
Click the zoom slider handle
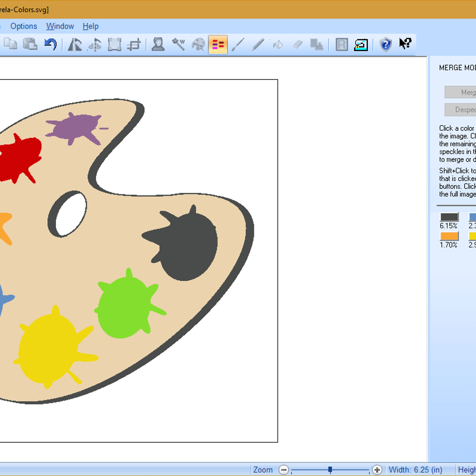330,470
